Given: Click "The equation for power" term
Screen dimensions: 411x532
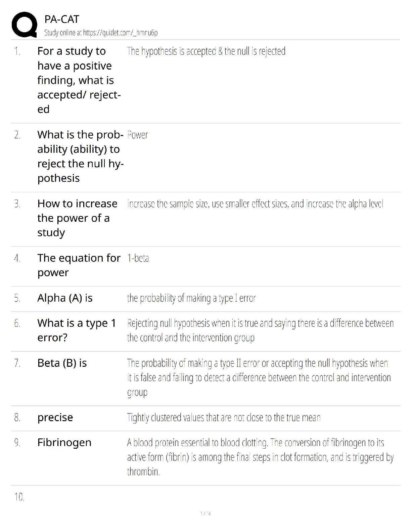Looking at the screenshot, I should [79, 265].
